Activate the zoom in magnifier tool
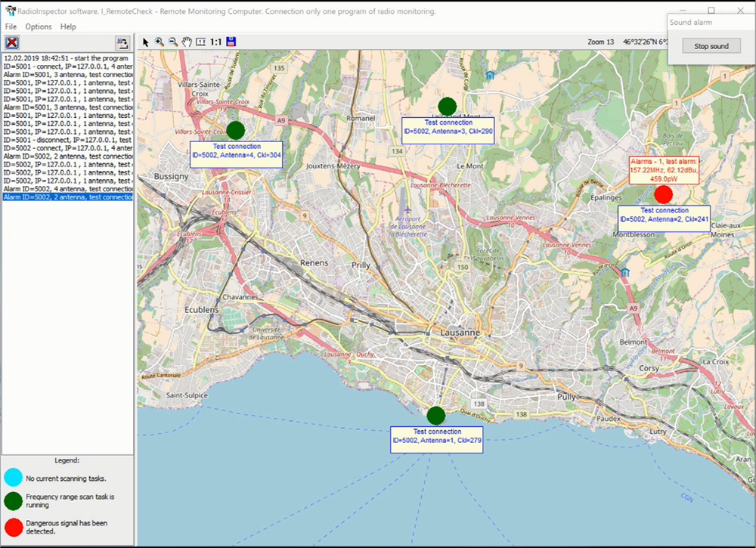The width and height of the screenshot is (756, 548). pyautogui.click(x=160, y=42)
